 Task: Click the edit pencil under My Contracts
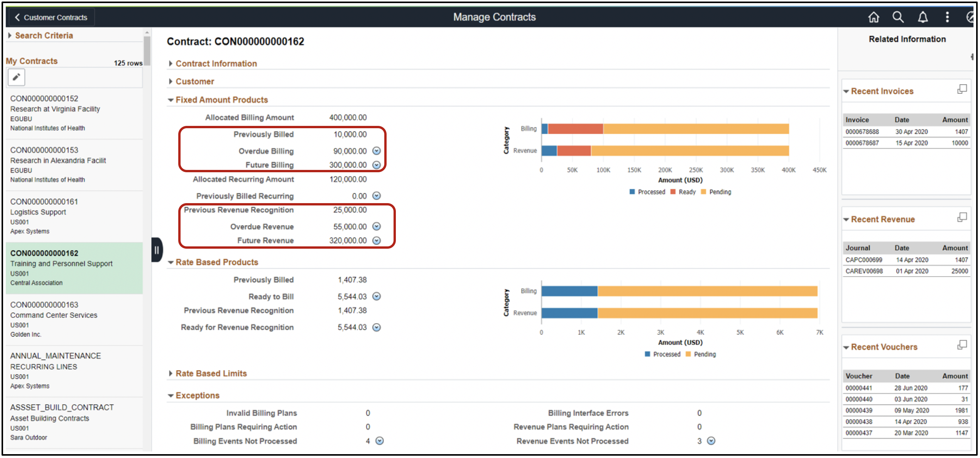pyautogui.click(x=16, y=77)
